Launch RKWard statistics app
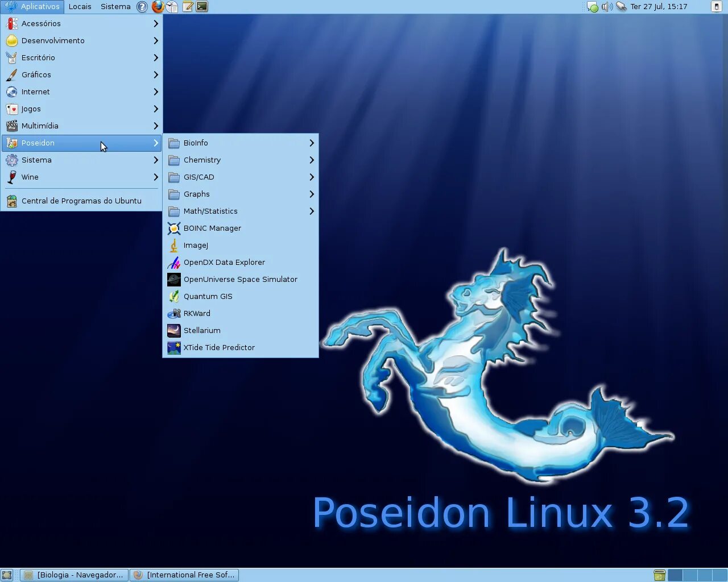 tap(241, 313)
